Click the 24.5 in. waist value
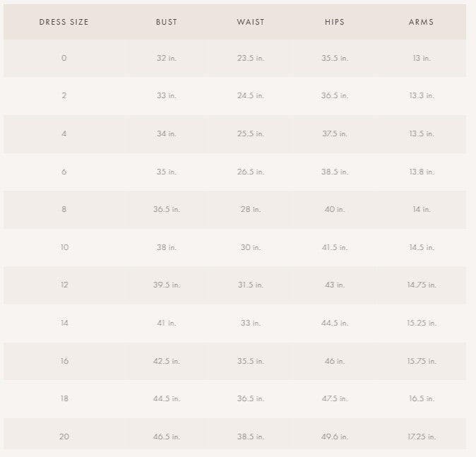 click(x=251, y=95)
